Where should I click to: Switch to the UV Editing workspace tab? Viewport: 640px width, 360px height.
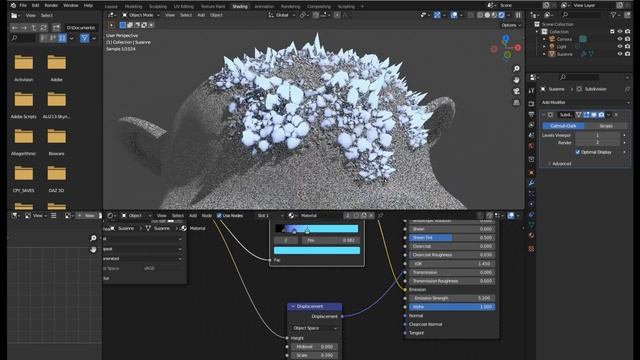(184, 7)
